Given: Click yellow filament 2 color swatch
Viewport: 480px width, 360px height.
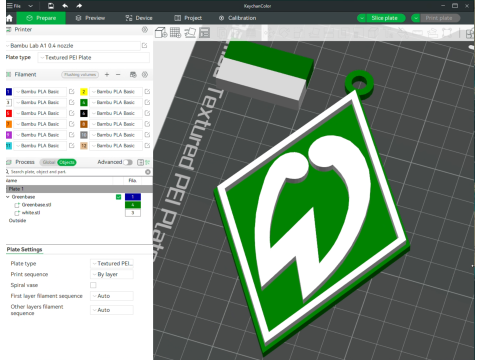Looking at the screenshot, I should pos(84,92).
